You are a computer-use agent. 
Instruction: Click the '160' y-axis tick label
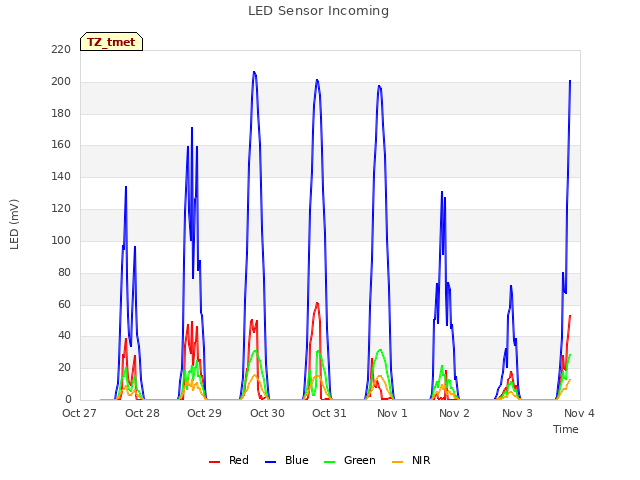[x=61, y=144]
